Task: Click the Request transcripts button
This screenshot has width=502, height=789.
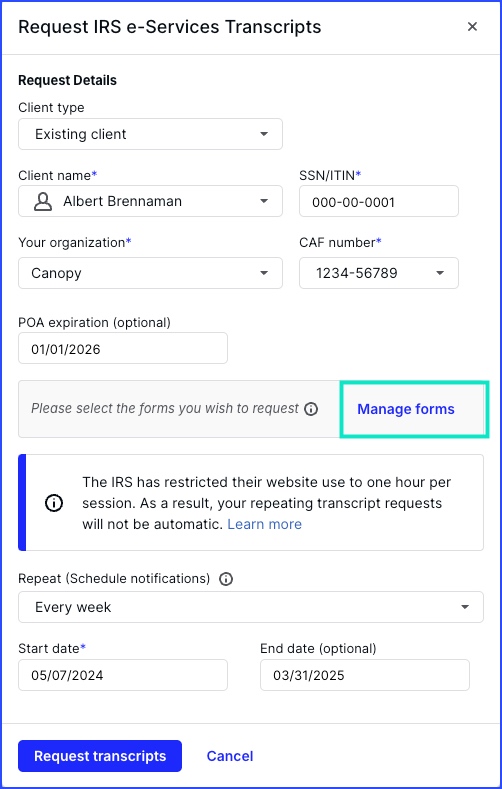Action: pos(100,756)
